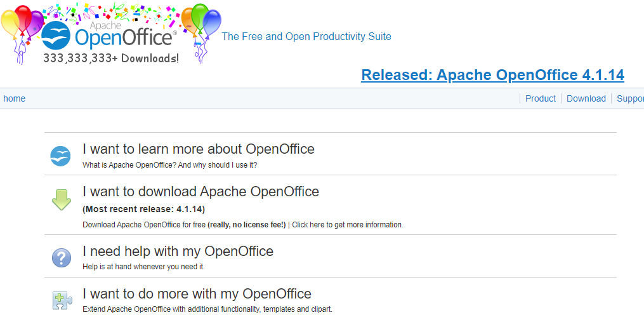The image size is (644, 315).
Task: Click "I want to learn more about OpenOffice"
Action: pyautogui.click(x=198, y=149)
